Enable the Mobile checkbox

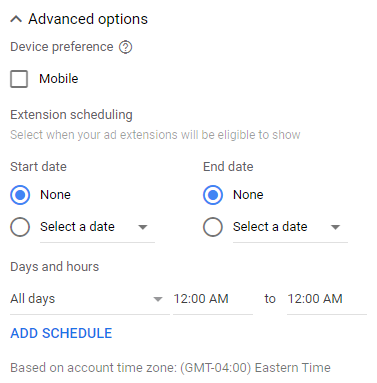19,79
